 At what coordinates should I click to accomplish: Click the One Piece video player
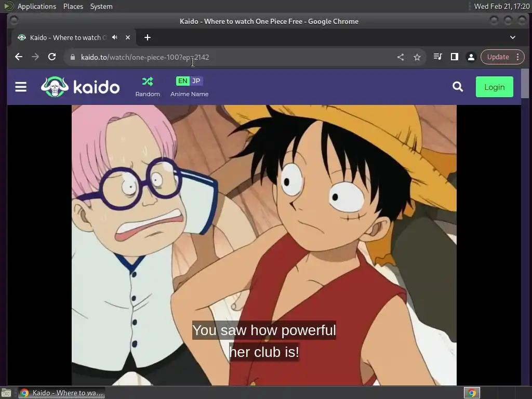(264, 245)
